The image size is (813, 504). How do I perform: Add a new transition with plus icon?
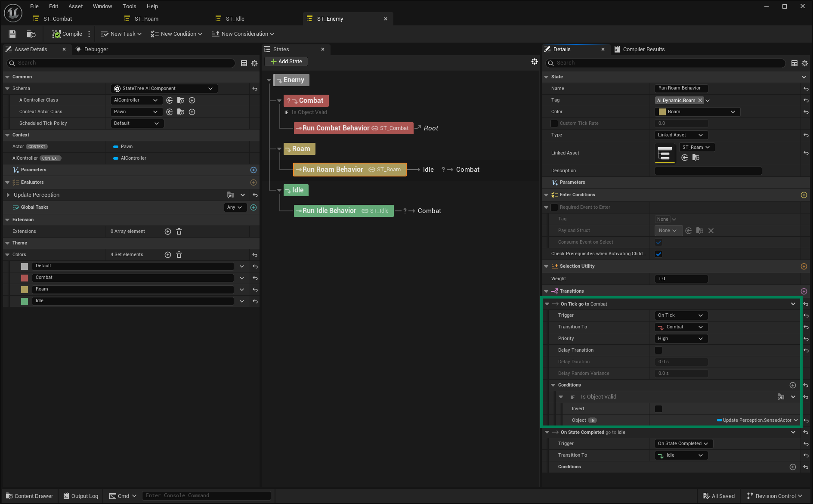click(x=804, y=291)
